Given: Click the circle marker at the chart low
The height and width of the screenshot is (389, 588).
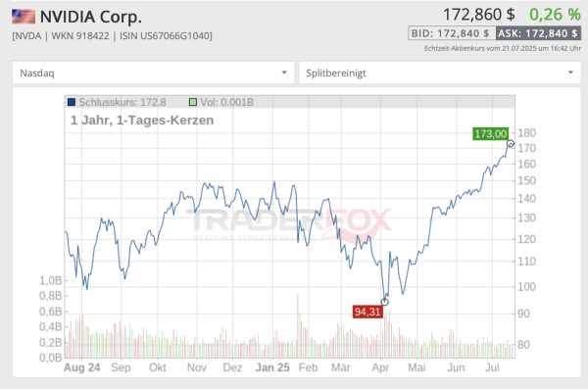Looking at the screenshot, I should 385,302.
